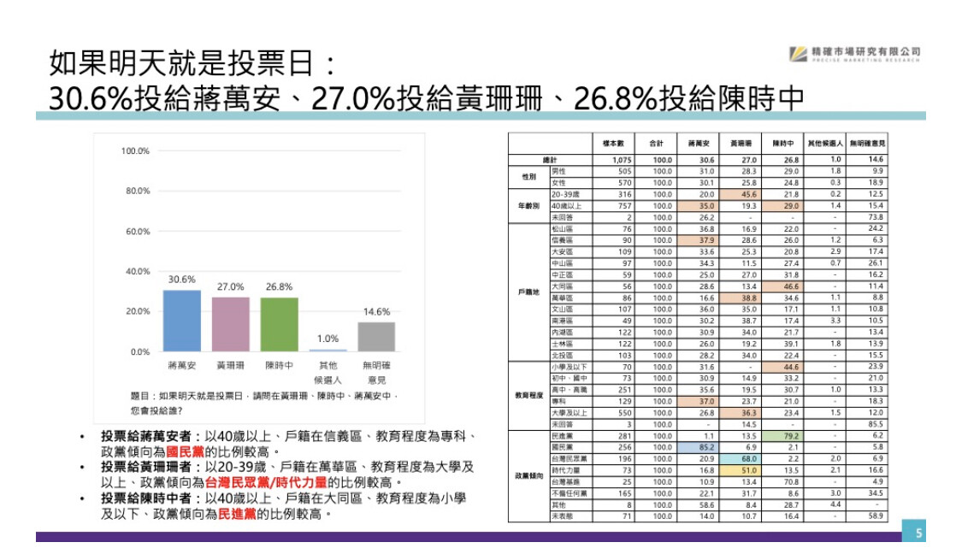Select the 其他候選人 table column header
The image size is (962, 560).
click(825, 144)
